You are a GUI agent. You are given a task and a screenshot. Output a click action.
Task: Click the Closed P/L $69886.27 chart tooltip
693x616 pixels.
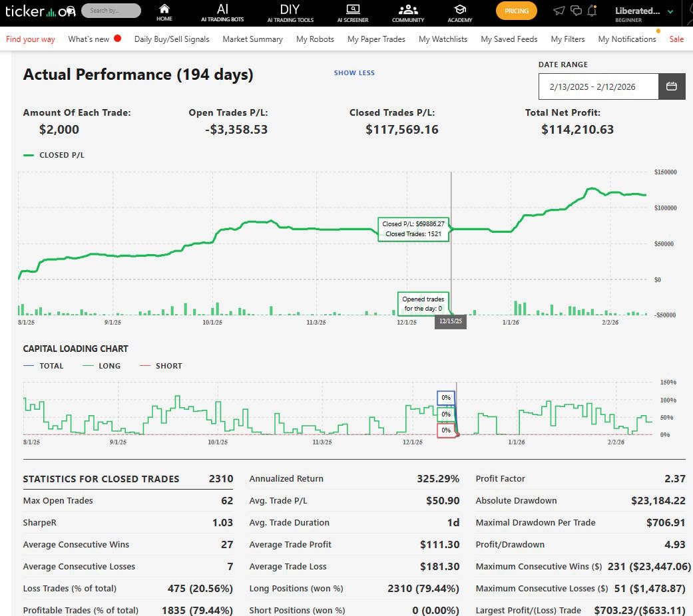click(x=413, y=230)
